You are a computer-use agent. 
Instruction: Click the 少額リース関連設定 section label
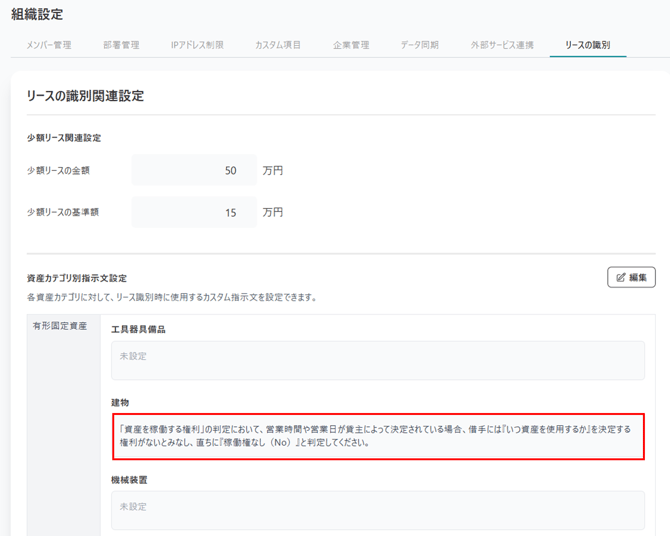(x=64, y=138)
